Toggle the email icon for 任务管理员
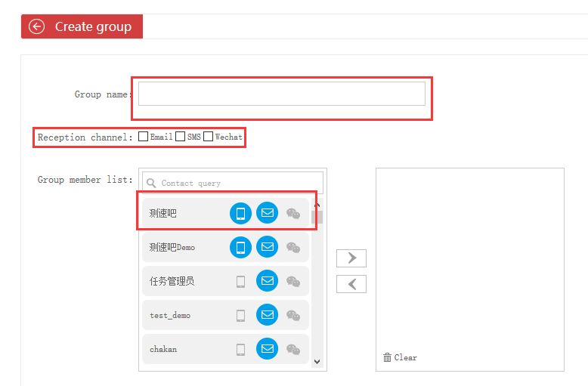Viewport: 588px width, 386px height. click(x=267, y=281)
